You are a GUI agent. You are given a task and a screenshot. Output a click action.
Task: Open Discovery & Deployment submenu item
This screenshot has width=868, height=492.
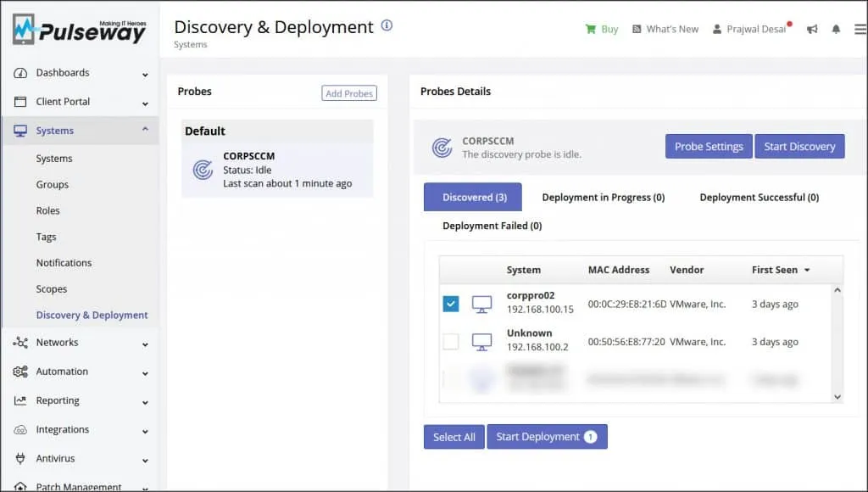click(92, 315)
